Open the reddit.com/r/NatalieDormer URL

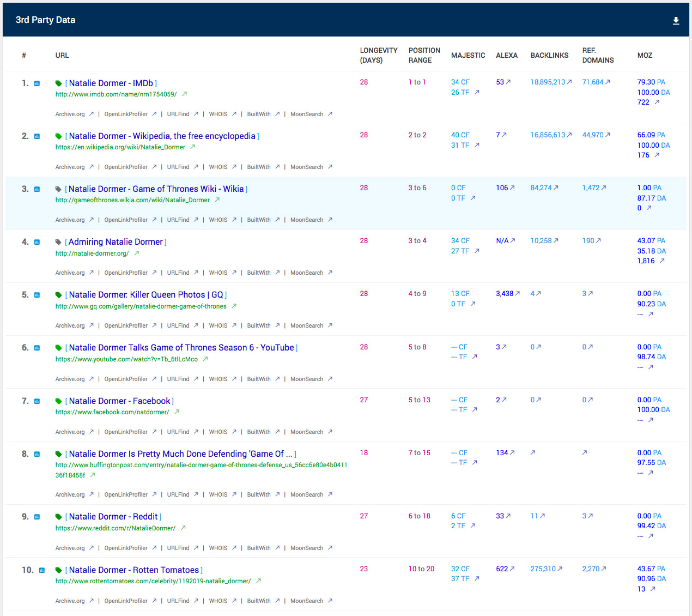pos(115,528)
